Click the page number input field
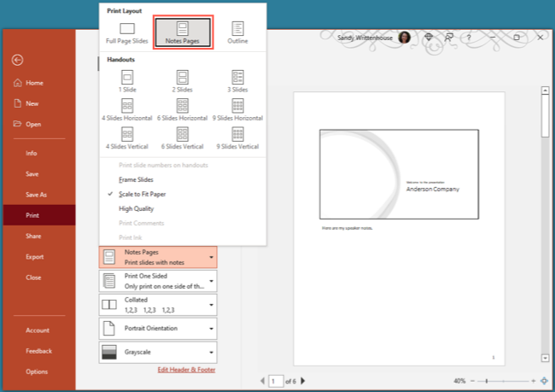The width and height of the screenshot is (555, 392). pos(276,381)
